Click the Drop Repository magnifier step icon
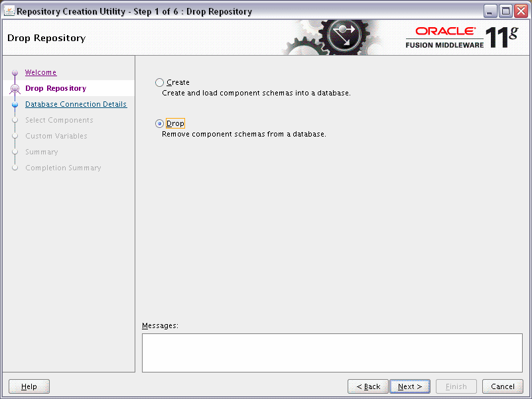 pyautogui.click(x=15, y=87)
